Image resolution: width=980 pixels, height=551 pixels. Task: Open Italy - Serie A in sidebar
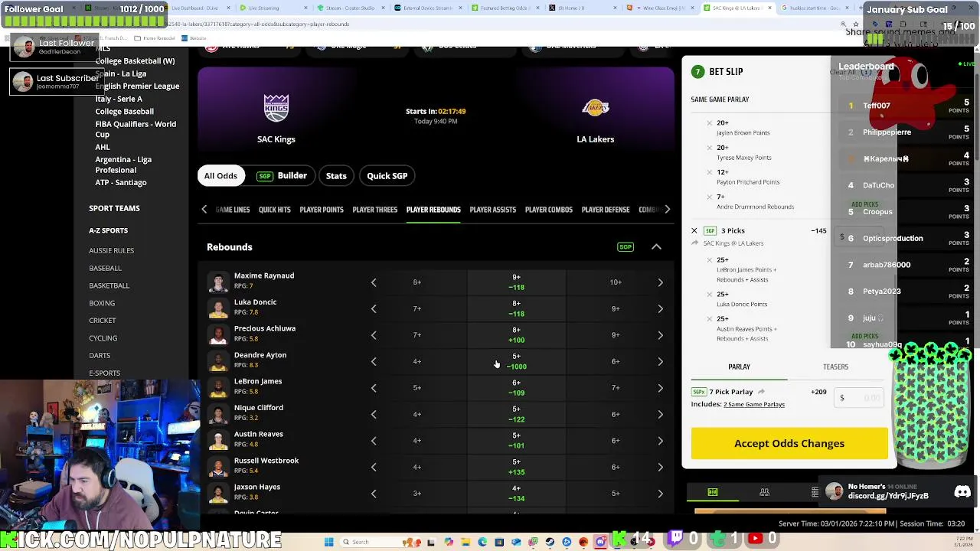coord(119,99)
